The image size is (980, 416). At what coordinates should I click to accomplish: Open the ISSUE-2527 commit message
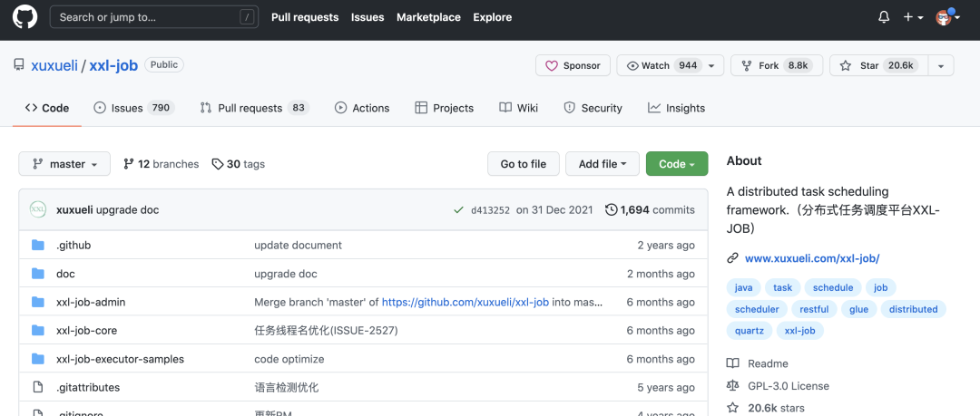coord(327,331)
